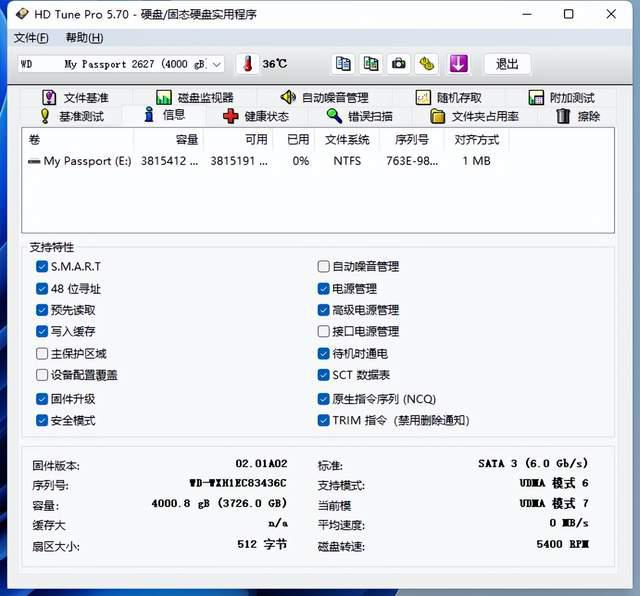The image size is (640, 596).
Task: Click the HD Tune Pro title bar icon
Action: (22, 14)
